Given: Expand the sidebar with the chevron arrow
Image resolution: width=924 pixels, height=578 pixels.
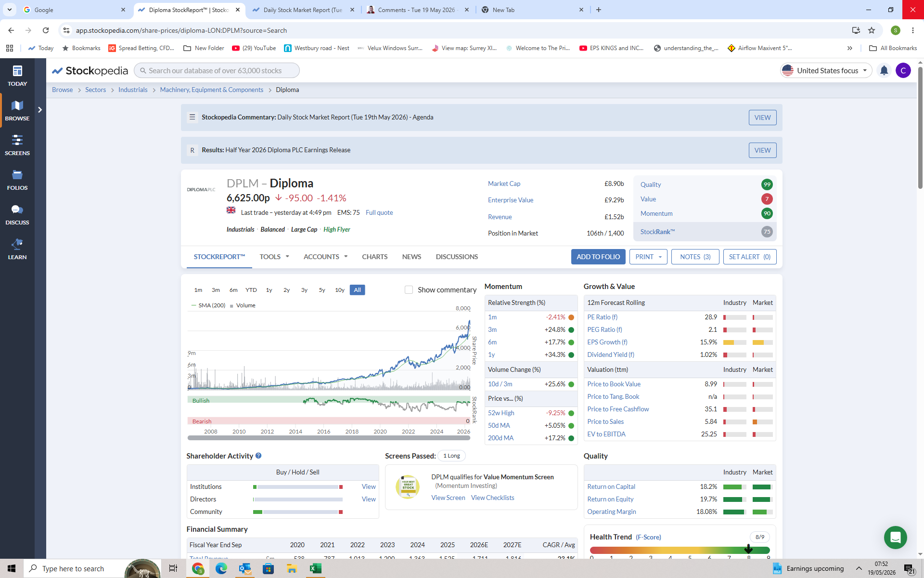Looking at the screenshot, I should [40, 110].
